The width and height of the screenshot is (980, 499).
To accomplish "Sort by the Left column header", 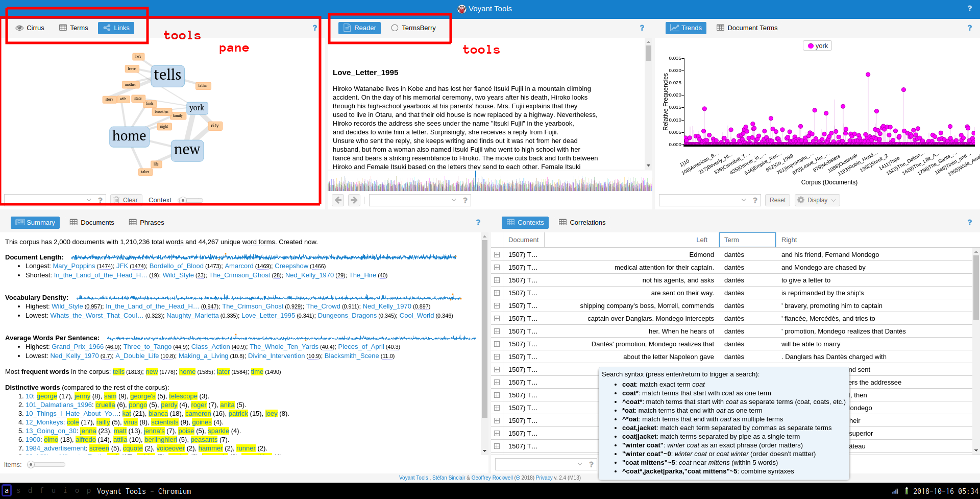I will pyautogui.click(x=702, y=240).
